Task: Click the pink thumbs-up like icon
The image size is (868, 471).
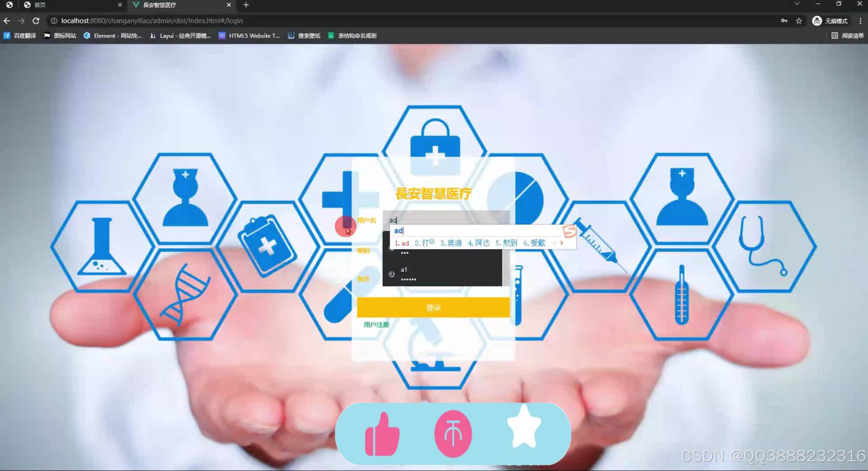Action: click(382, 434)
